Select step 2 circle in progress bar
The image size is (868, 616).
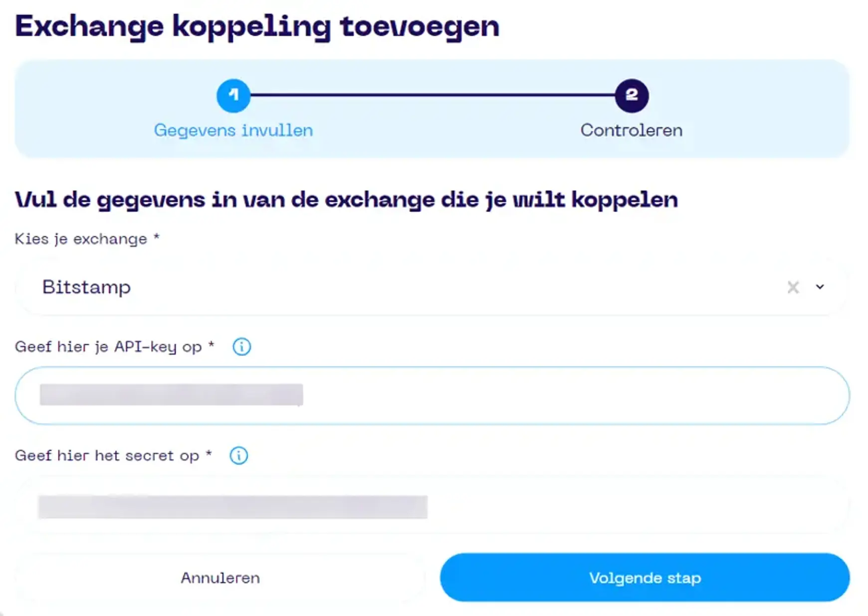tap(631, 96)
